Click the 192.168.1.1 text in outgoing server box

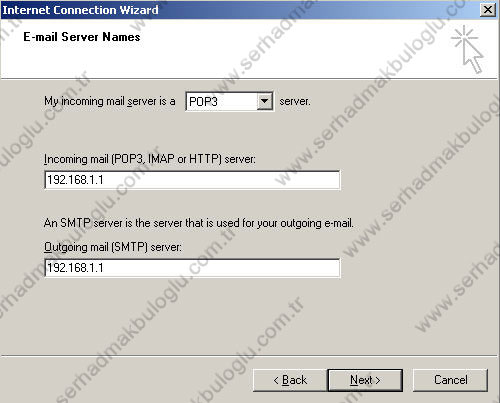point(75,268)
